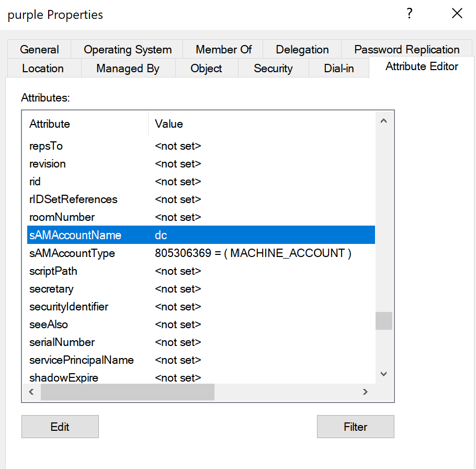
Task: Click the horizontal scrollbar thumb
Action: [x=127, y=392]
